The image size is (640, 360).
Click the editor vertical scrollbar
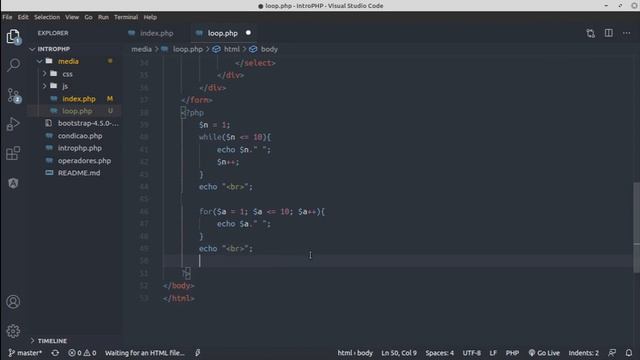(636, 227)
